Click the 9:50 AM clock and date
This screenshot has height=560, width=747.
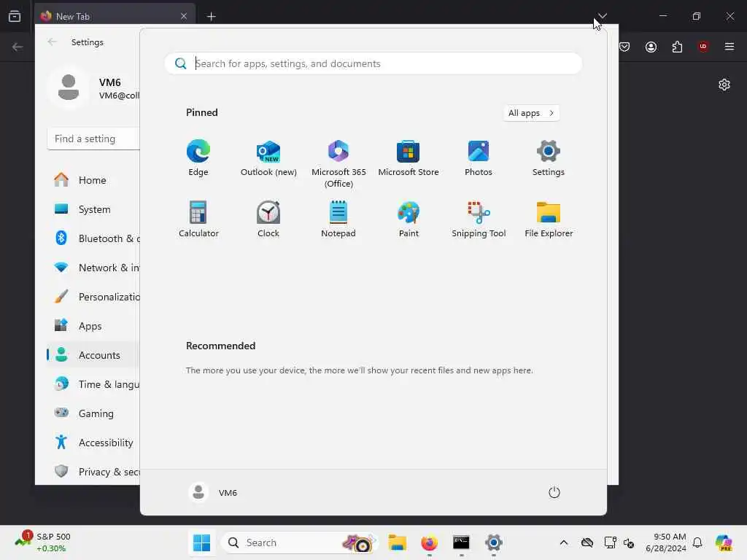click(x=665, y=542)
